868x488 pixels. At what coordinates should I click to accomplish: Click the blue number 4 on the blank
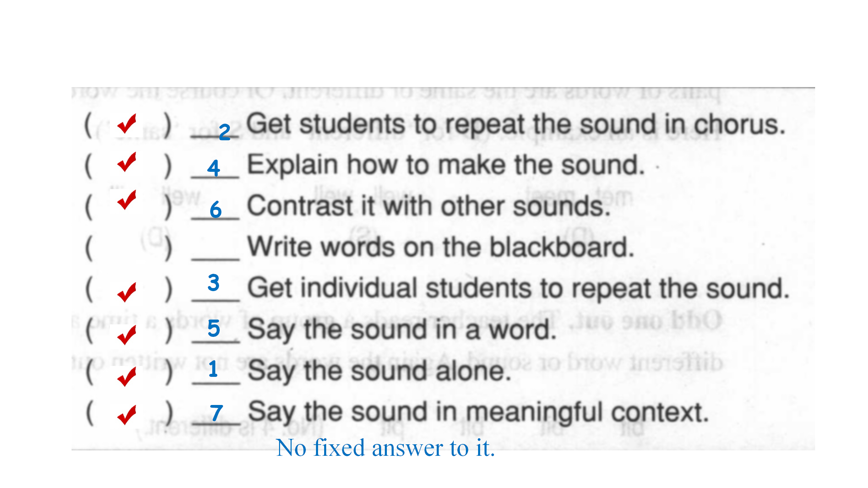(x=214, y=168)
